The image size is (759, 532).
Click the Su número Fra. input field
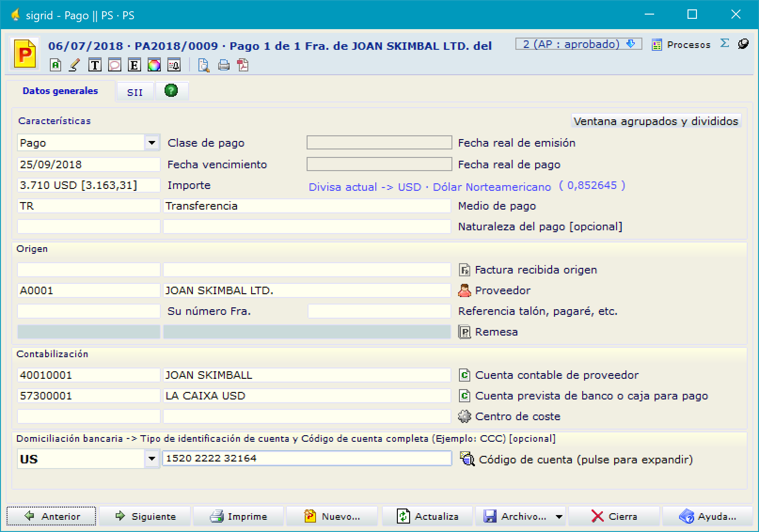(x=89, y=311)
